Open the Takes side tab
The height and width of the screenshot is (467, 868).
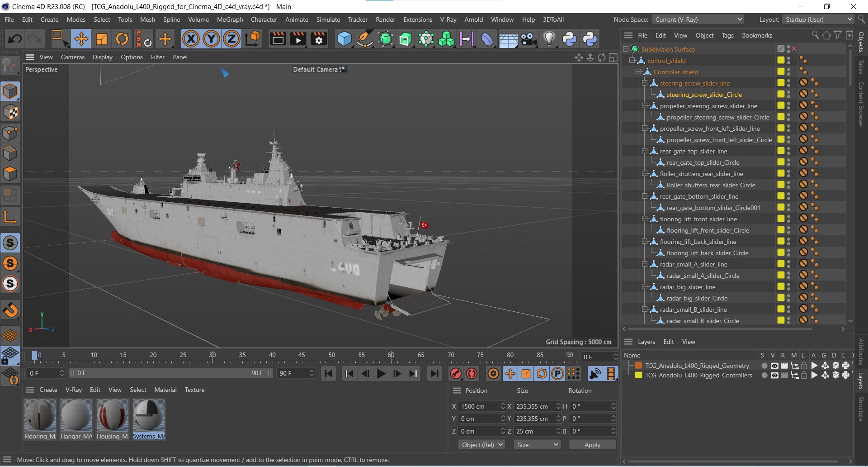[x=861, y=67]
